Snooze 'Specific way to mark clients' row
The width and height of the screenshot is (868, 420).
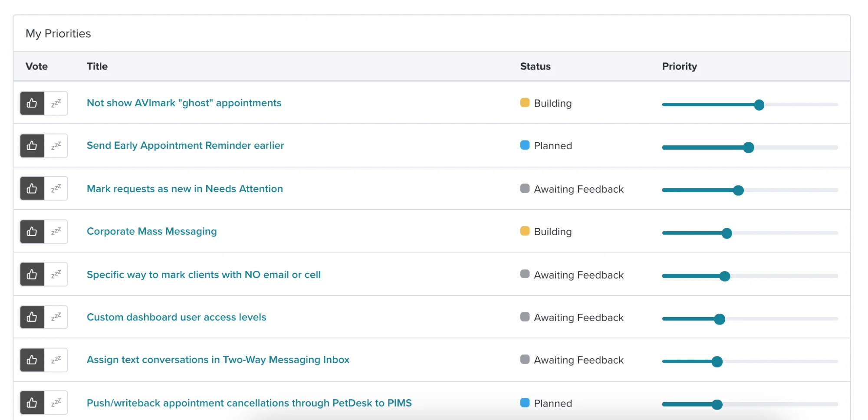click(x=56, y=274)
